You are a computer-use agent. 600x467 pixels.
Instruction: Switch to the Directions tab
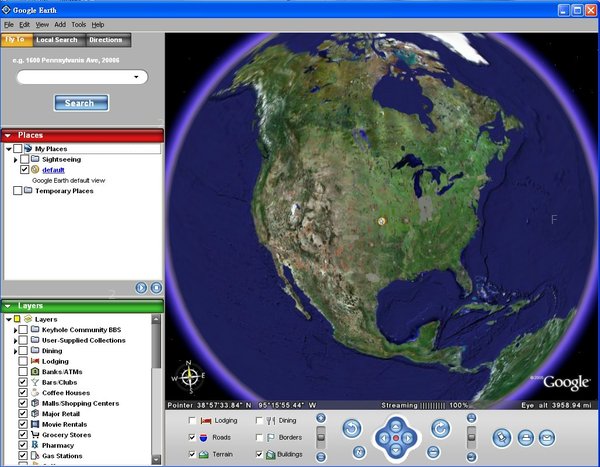click(x=108, y=40)
